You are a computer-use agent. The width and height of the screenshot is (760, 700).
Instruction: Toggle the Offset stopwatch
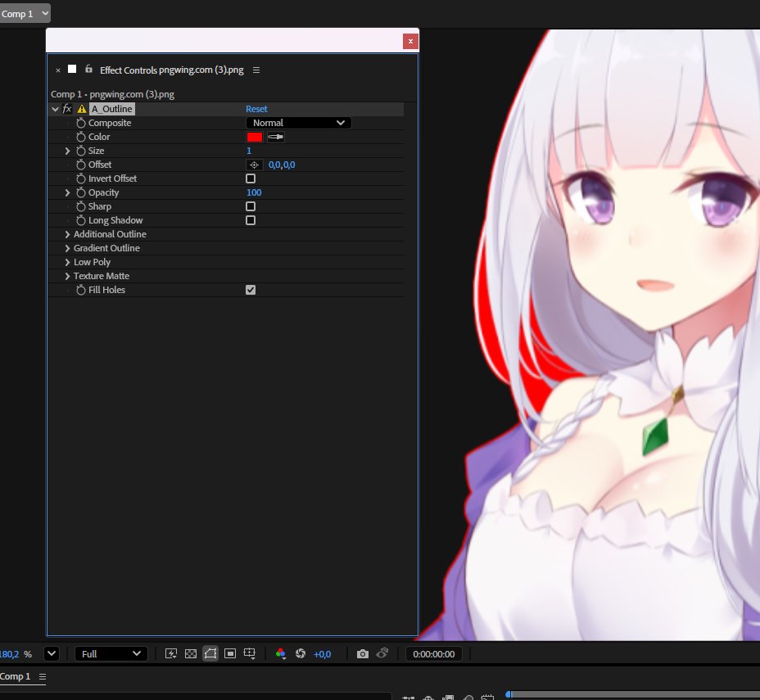click(81, 165)
